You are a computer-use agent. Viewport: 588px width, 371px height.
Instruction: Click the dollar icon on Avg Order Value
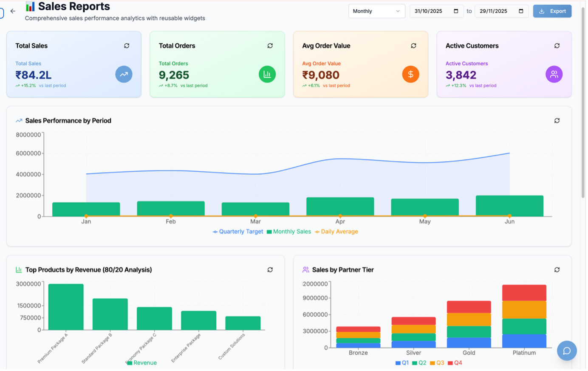[410, 74]
